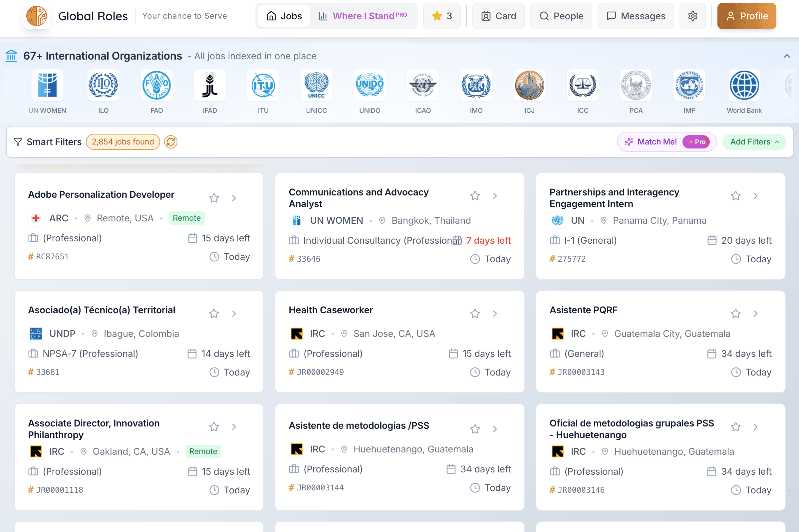Pick the UNIDO organization logo
The width and height of the screenshot is (799, 532).
pos(370,85)
